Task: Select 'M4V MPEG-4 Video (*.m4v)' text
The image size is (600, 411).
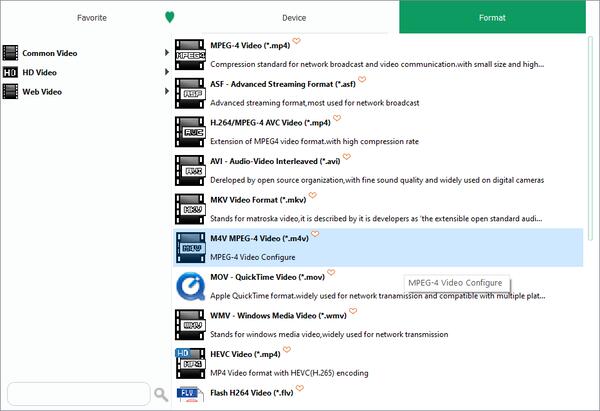Action: pos(259,238)
